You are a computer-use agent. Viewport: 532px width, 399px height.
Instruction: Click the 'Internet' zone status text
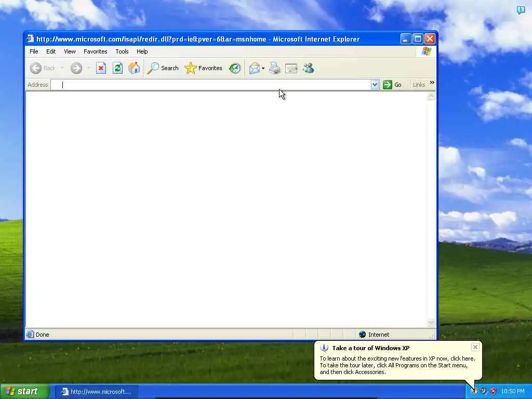pyautogui.click(x=379, y=335)
